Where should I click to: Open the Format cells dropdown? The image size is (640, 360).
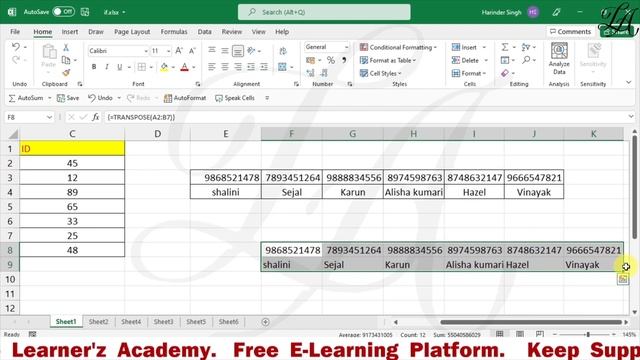tap(469, 73)
